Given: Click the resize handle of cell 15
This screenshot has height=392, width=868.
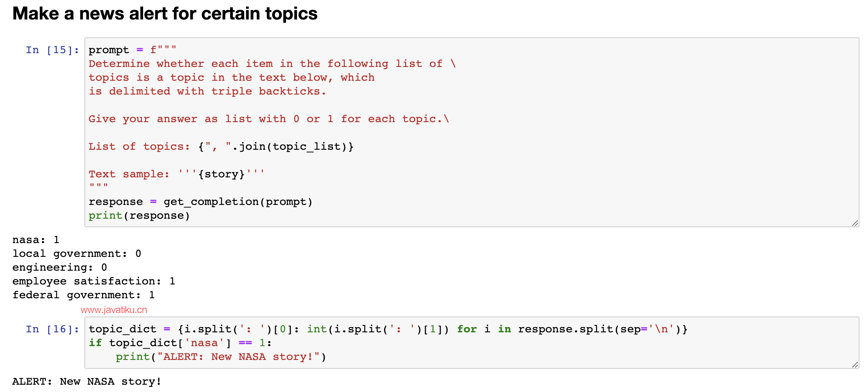Looking at the screenshot, I should [855, 223].
